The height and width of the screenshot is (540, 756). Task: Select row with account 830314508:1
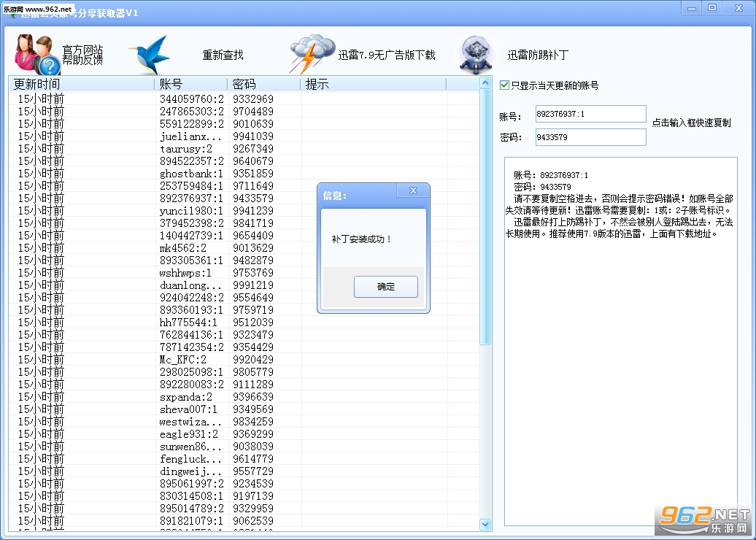(244, 496)
